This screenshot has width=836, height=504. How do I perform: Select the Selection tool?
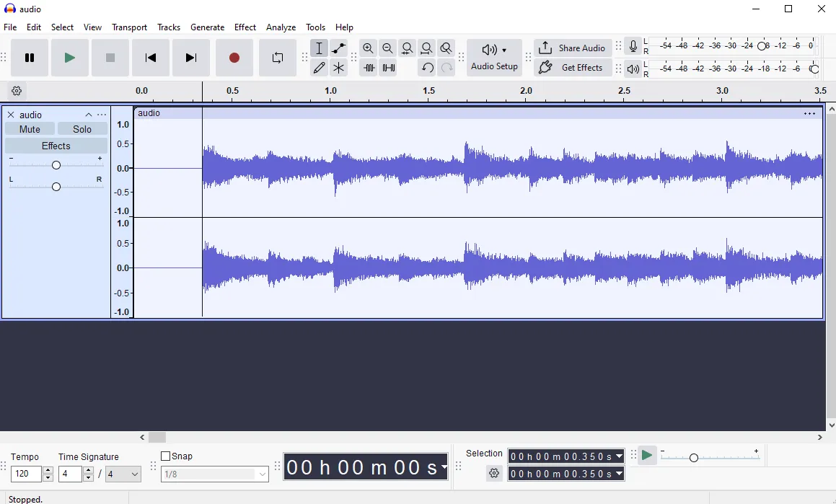point(319,48)
